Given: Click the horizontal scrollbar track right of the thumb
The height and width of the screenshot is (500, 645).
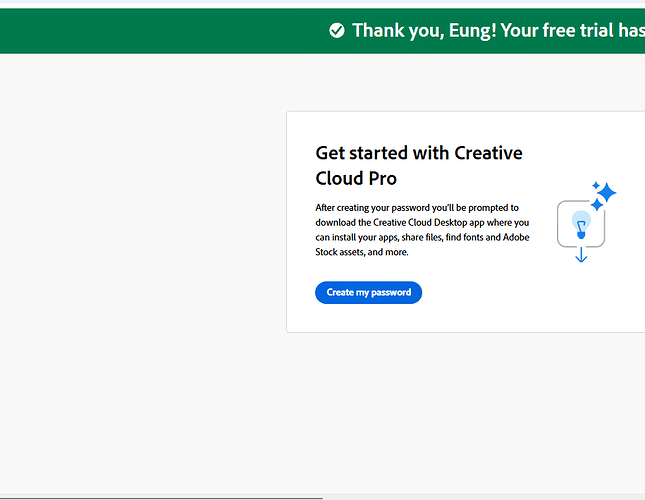Looking at the screenshot, I should pos(480,496).
